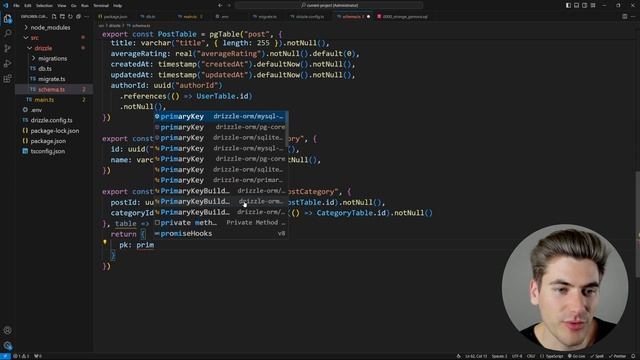Viewport: 640px width, 360px height.
Task: Switch to the .sql migration editor tab
Action: [404, 17]
